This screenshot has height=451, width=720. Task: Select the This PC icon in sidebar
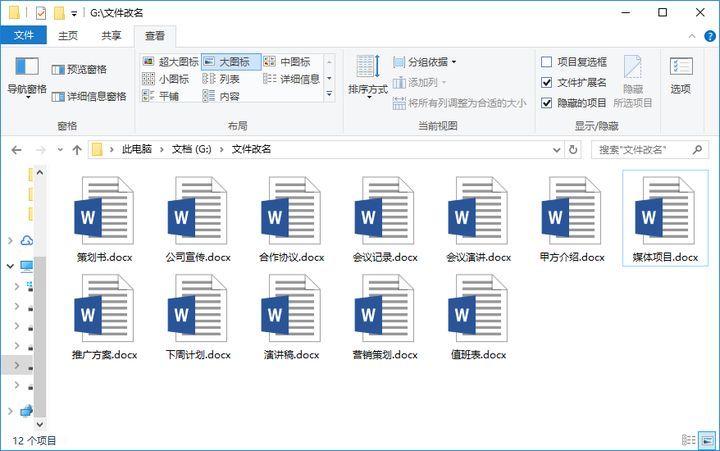pos(27,266)
